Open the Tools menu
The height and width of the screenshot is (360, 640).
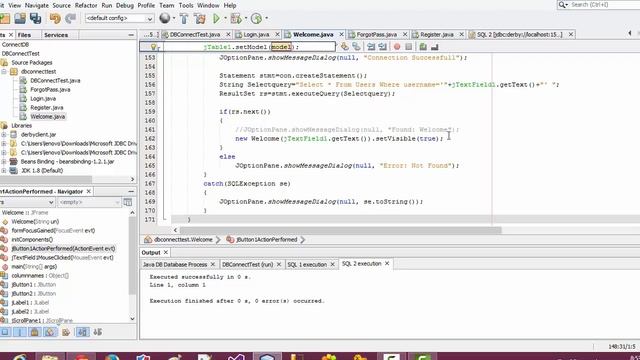tap(186, 5)
